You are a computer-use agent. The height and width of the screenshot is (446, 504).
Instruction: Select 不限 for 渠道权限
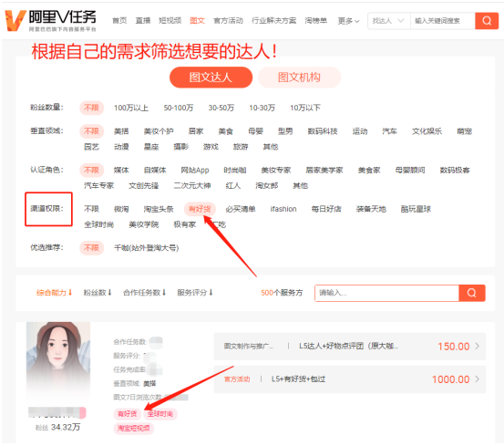(92, 209)
